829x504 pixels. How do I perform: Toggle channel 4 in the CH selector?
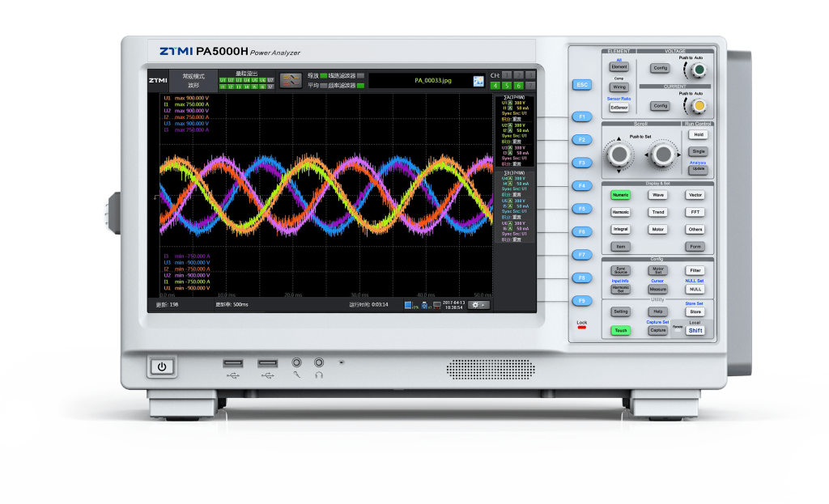pos(496,85)
